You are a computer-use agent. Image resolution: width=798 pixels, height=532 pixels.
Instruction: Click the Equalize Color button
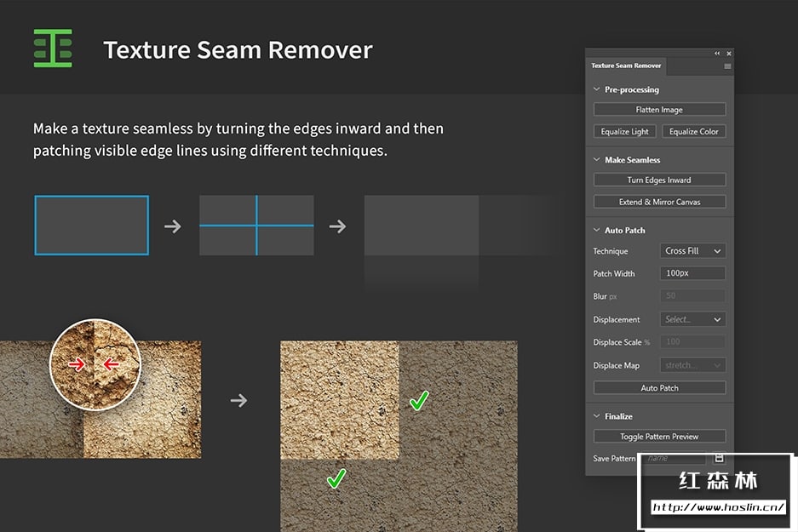tap(693, 131)
